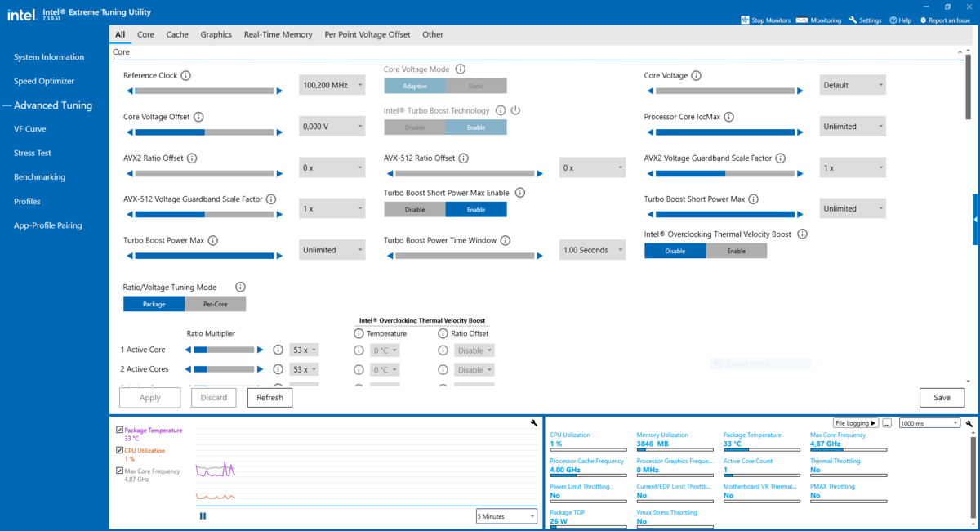Open info icon beside 1 Active Core multiplier
The height and width of the screenshot is (531, 980).
[x=278, y=350]
